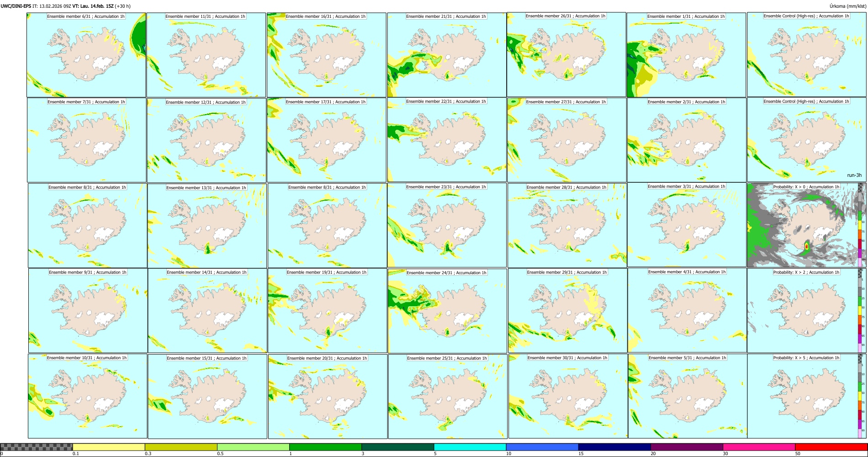Select the navy 15–20 legend swatch
868x457 pixels.
coord(614,447)
